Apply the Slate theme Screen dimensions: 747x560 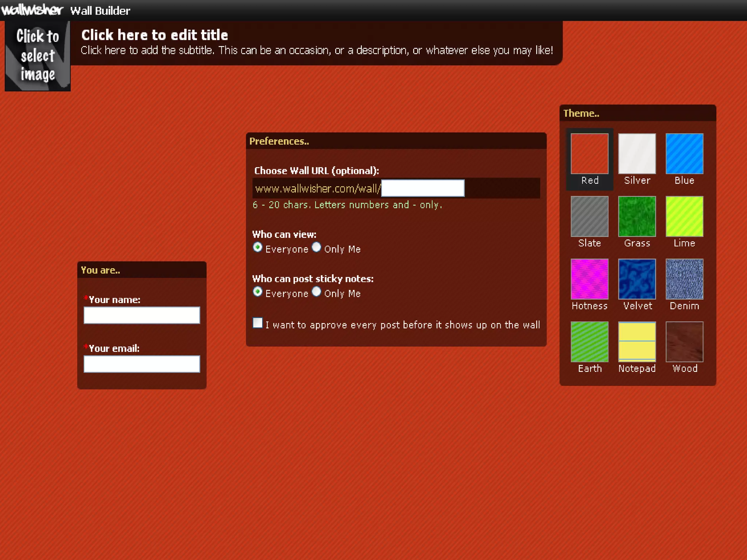click(589, 217)
